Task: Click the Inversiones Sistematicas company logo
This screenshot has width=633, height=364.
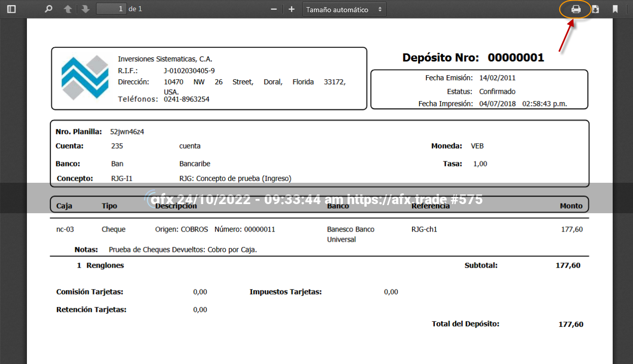Action: [85, 78]
